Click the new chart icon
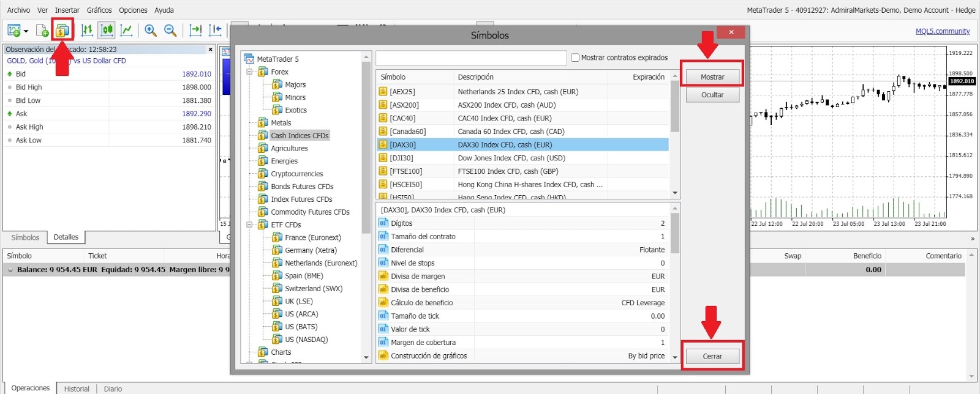Image resolution: width=980 pixels, height=394 pixels. (13, 30)
